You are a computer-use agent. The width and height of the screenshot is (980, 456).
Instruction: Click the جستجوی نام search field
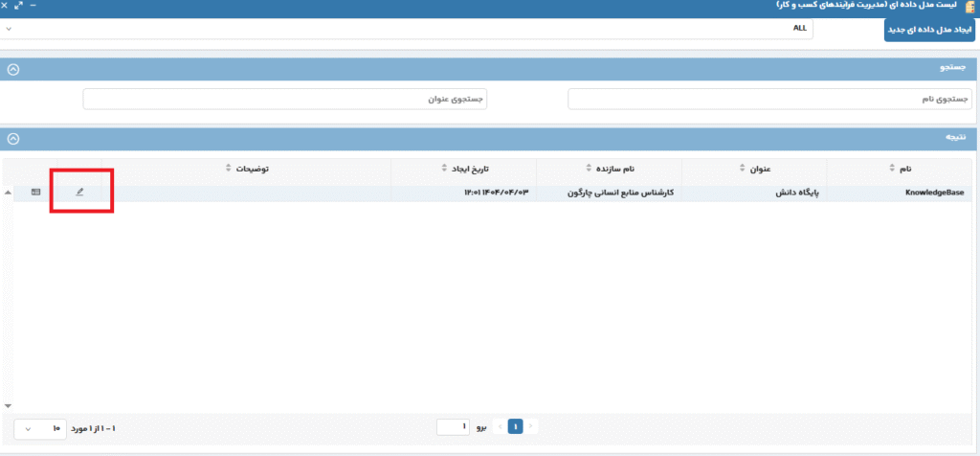pos(769,99)
